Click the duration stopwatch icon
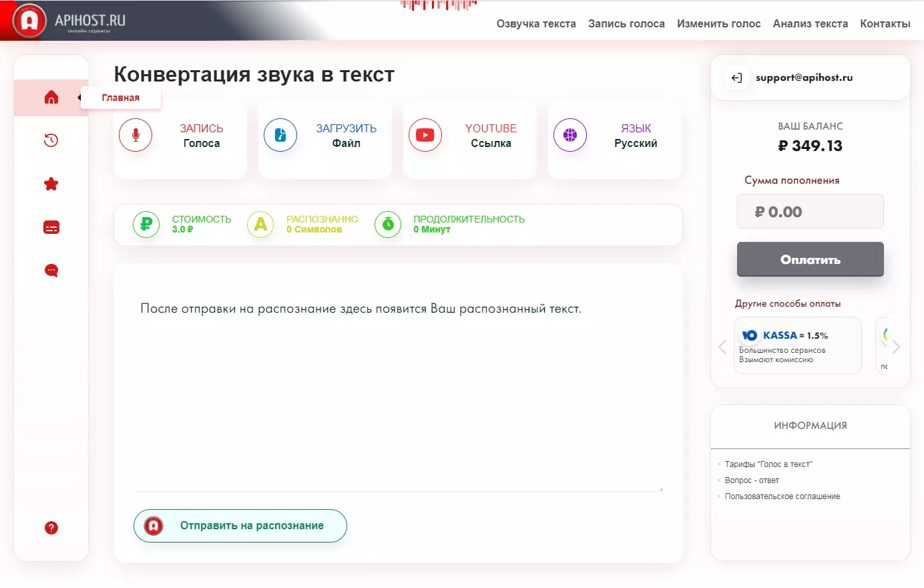This screenshot has width=924, height=588. (388, 225)
